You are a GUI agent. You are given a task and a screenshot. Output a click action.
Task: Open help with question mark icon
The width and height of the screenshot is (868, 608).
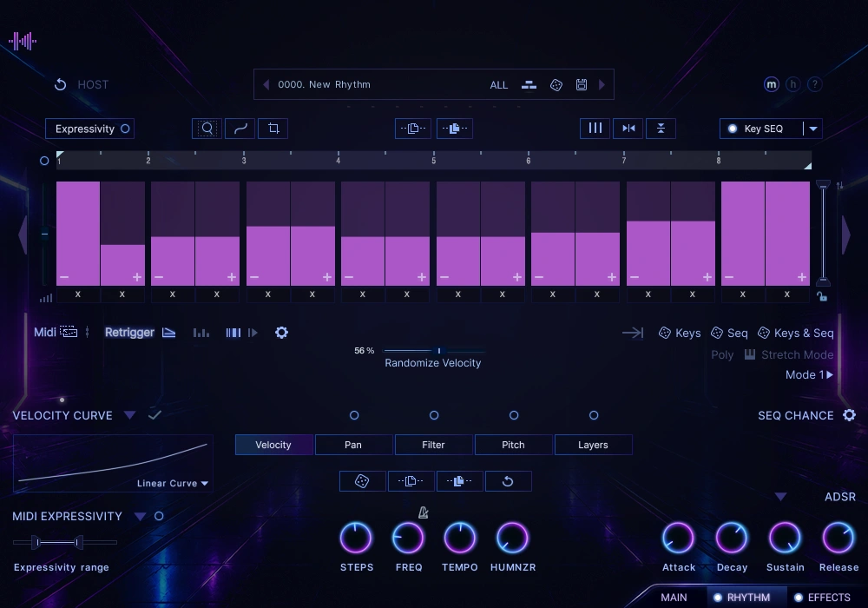814,84
